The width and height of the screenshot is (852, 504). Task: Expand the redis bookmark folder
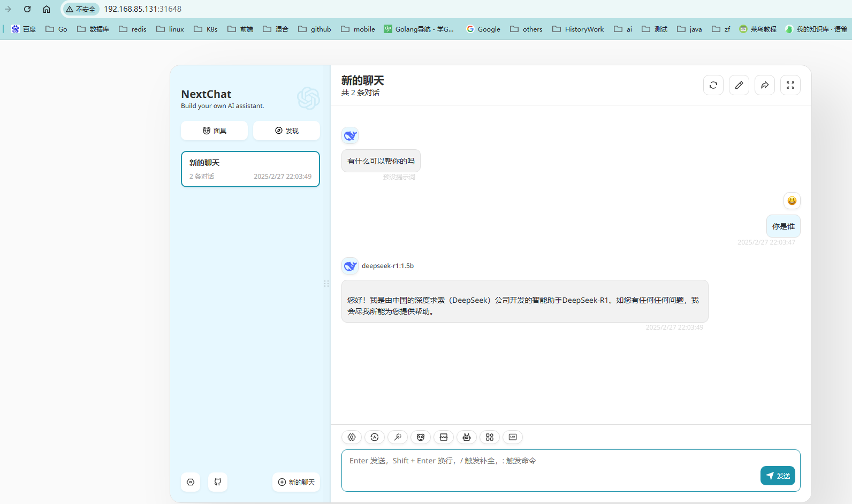(133, 29)
